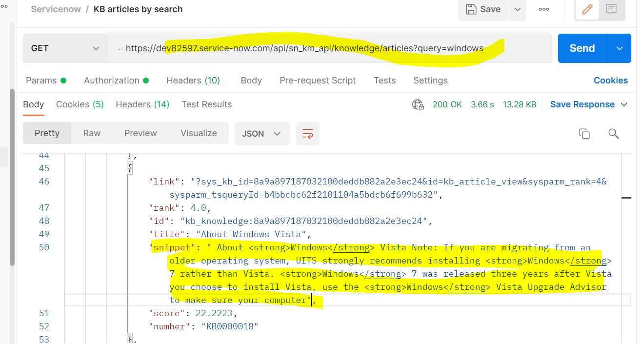Send the request

tap(583, 48)
